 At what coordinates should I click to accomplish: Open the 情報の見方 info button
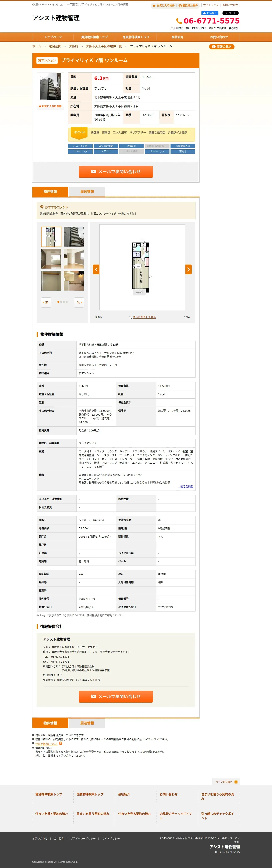pyautogui.click(x=221, y=47)
